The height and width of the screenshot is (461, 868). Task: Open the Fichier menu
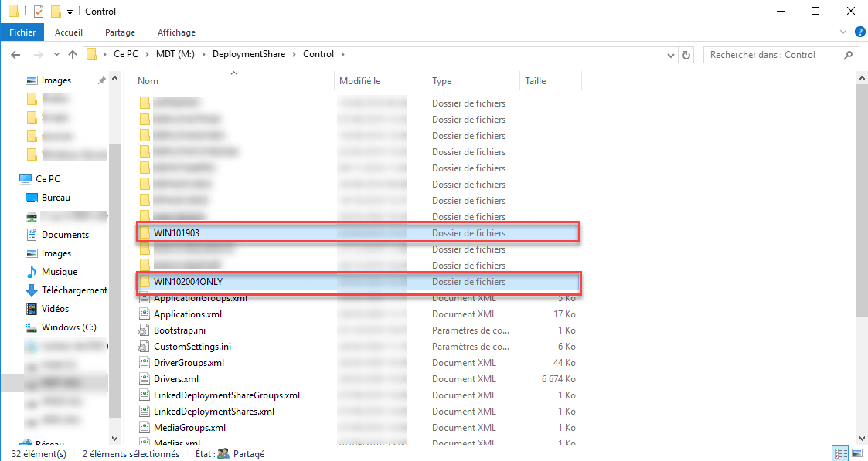click(x=22, y=32)
